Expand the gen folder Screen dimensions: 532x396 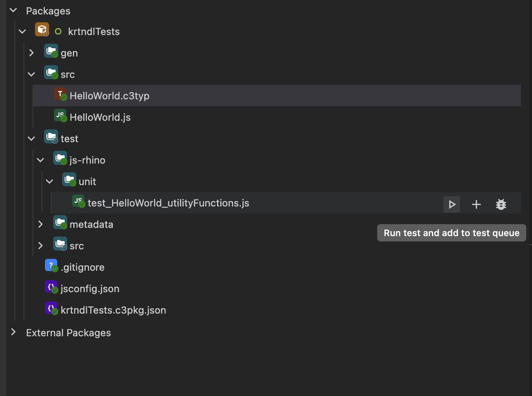[x=31, y=52]
